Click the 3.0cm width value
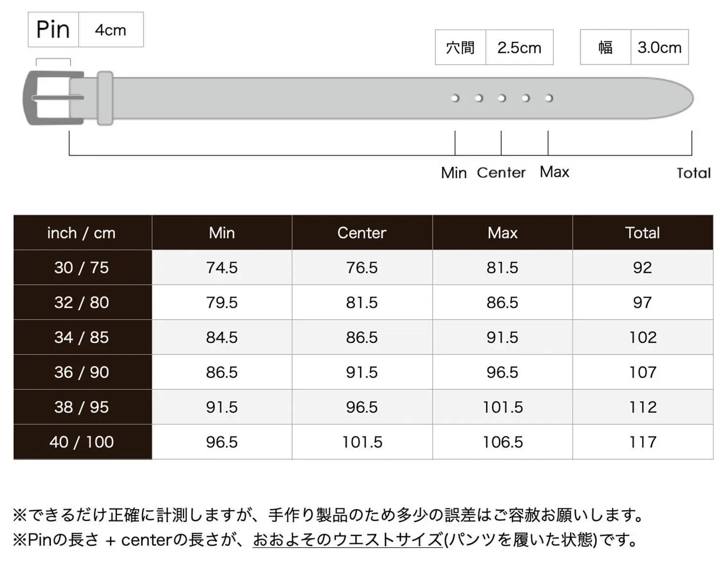The height and width of the screenshot is (587, 728). (x=659, y=48)
